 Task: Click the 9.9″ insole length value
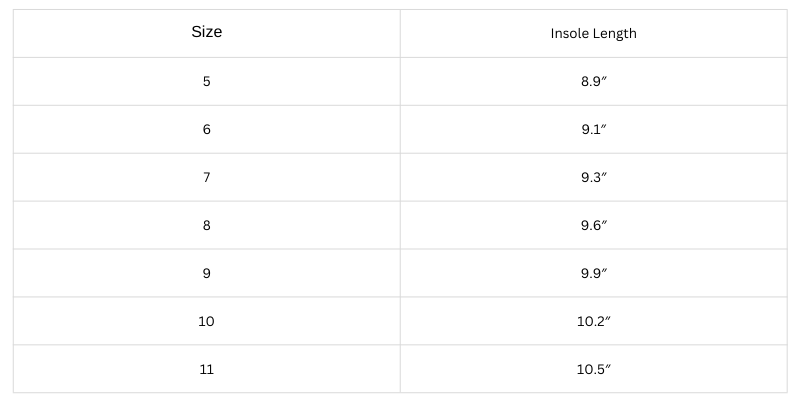point(594,273)
